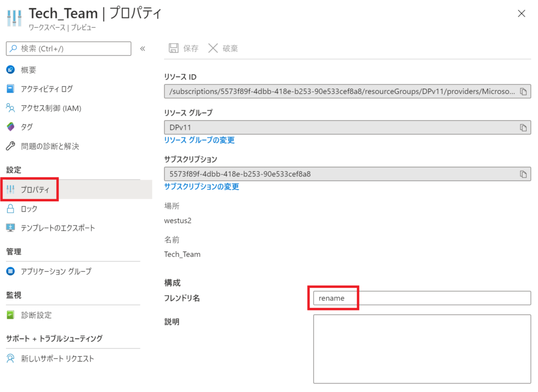Click the westus2 location value
The width and height of the screenshot is (538, 392).
178,221
